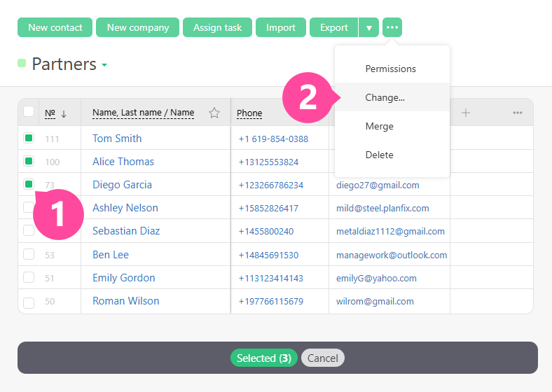Viewport: 552px width, 392px height.
Task: Select Delete from the dropdown menu
Action: (x=379, y=155)
